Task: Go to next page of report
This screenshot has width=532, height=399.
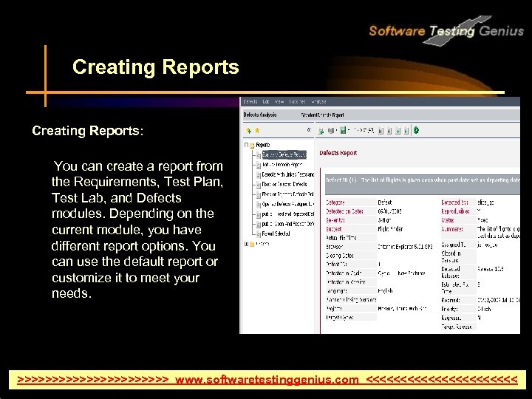Action: (398, 131)
